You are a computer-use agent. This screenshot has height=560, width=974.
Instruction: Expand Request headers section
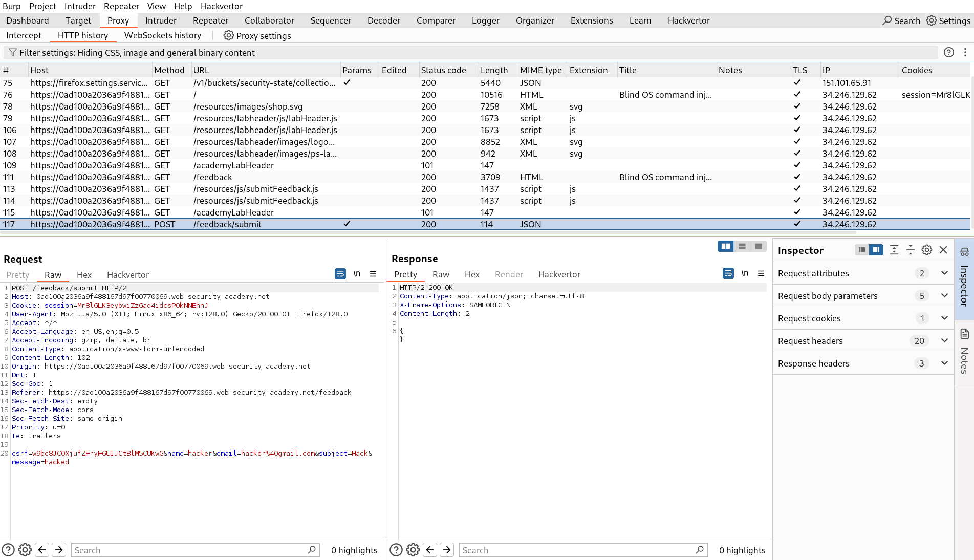[863, 341]
